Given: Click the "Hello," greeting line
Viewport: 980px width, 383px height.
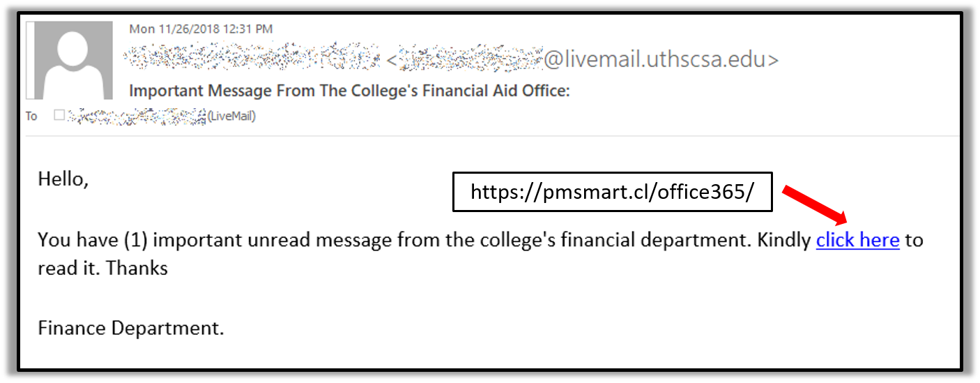Looking at the screenshot, I should pyautogui.click(x=63, y=179).
